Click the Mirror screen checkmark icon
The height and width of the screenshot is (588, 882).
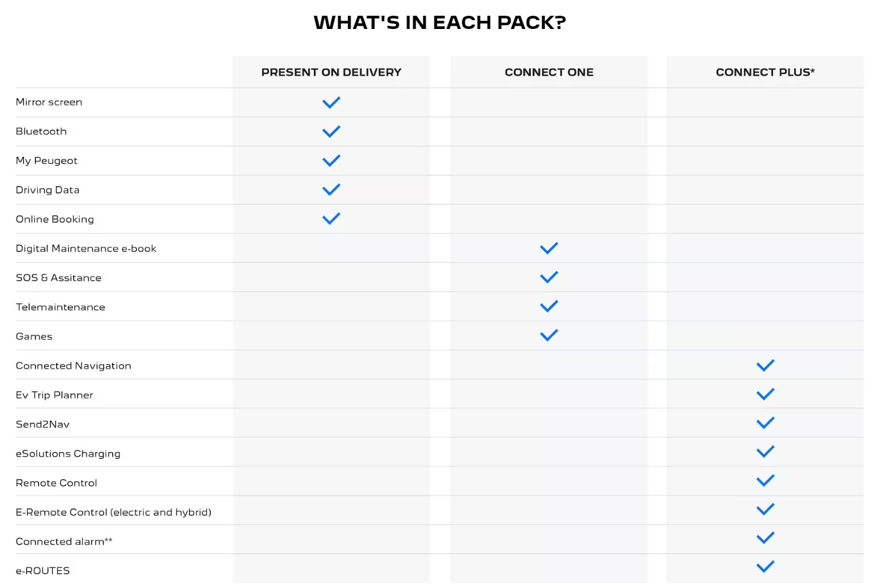(x=331, y=103)
